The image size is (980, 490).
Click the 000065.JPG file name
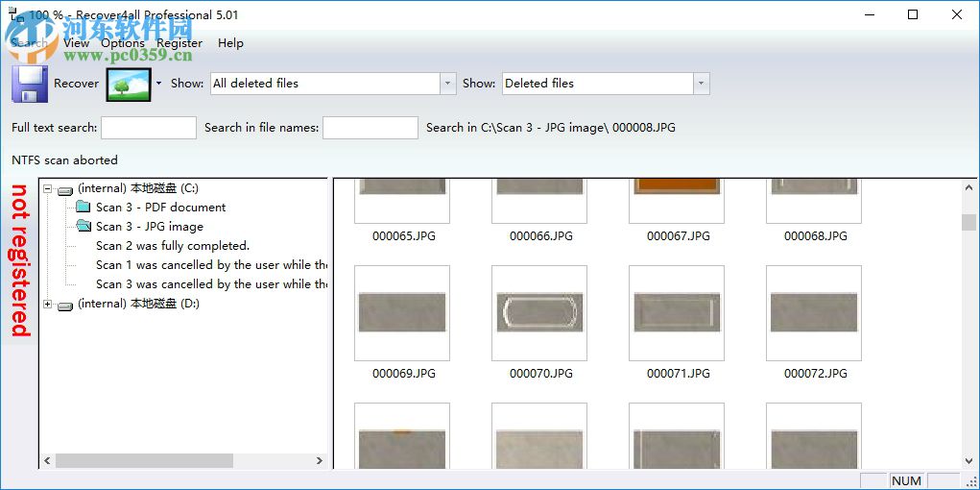tap(404, 236)
